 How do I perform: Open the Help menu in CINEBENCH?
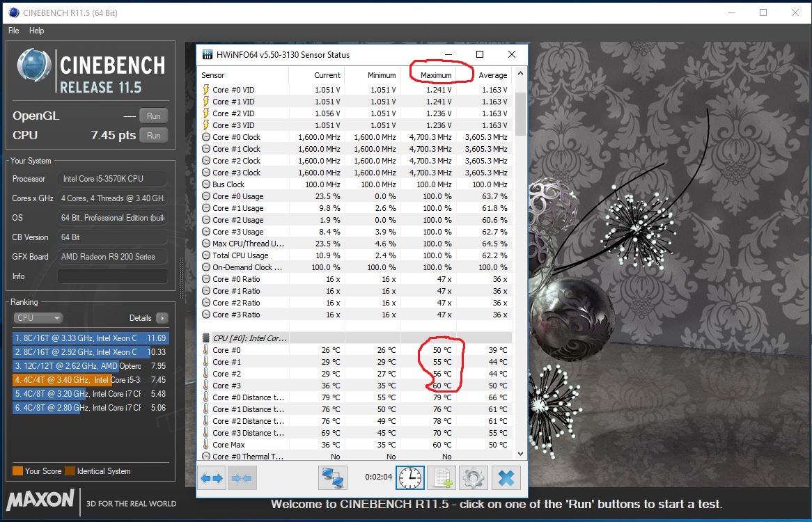tap(36, 31)
